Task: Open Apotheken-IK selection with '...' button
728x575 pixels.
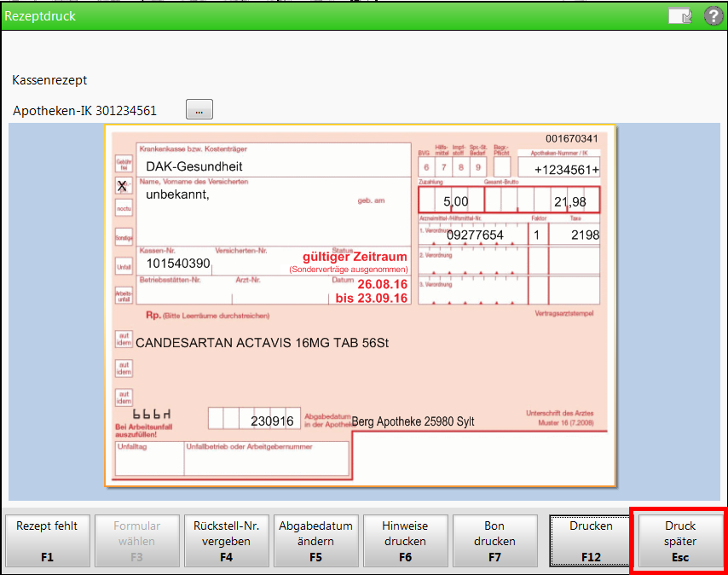Action: tap(199, 110)
